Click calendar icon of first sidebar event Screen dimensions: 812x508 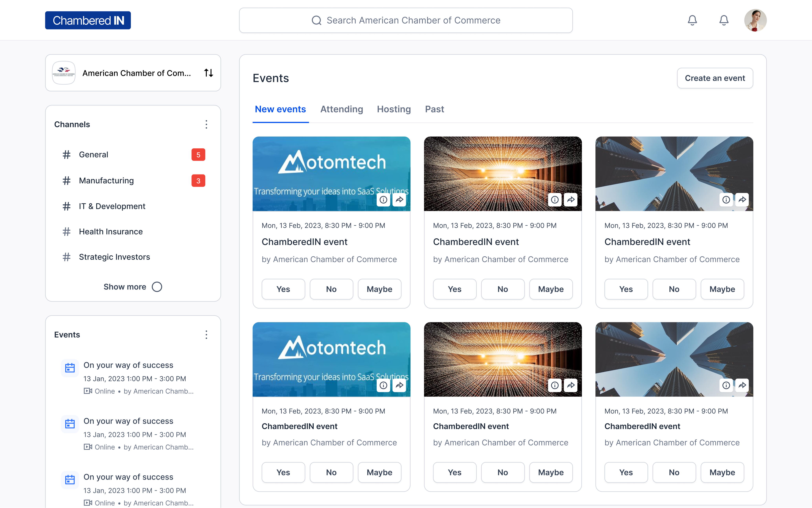point(70,368)
